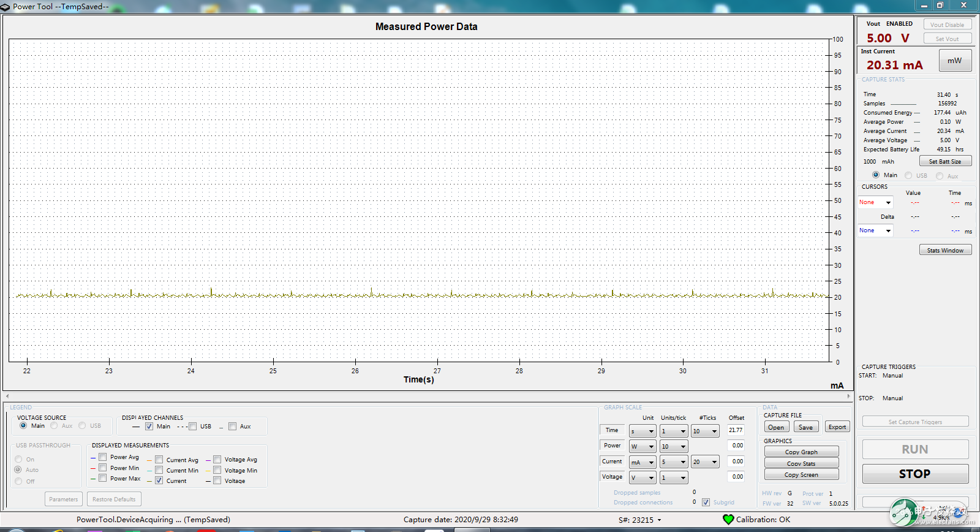Click the Consumed Energy value 177.44
This screenshot has height=532, width=980.
pos(942,113)
